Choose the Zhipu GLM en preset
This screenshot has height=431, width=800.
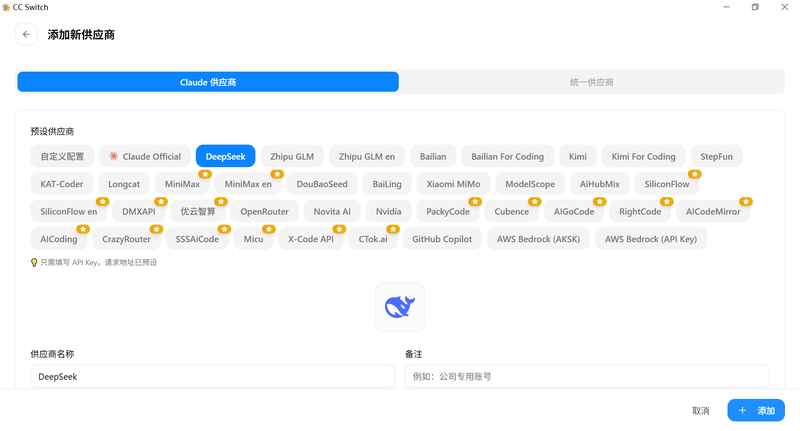(367, 157)
